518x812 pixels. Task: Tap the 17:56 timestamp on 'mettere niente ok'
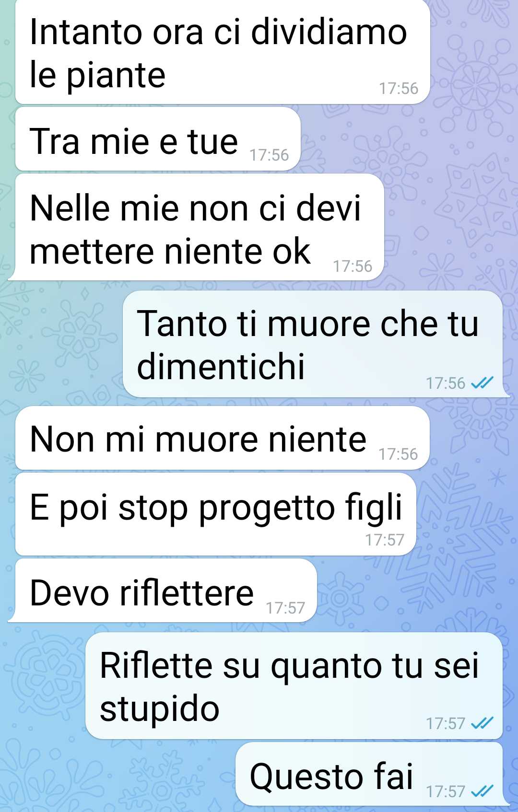pos(353,267)
